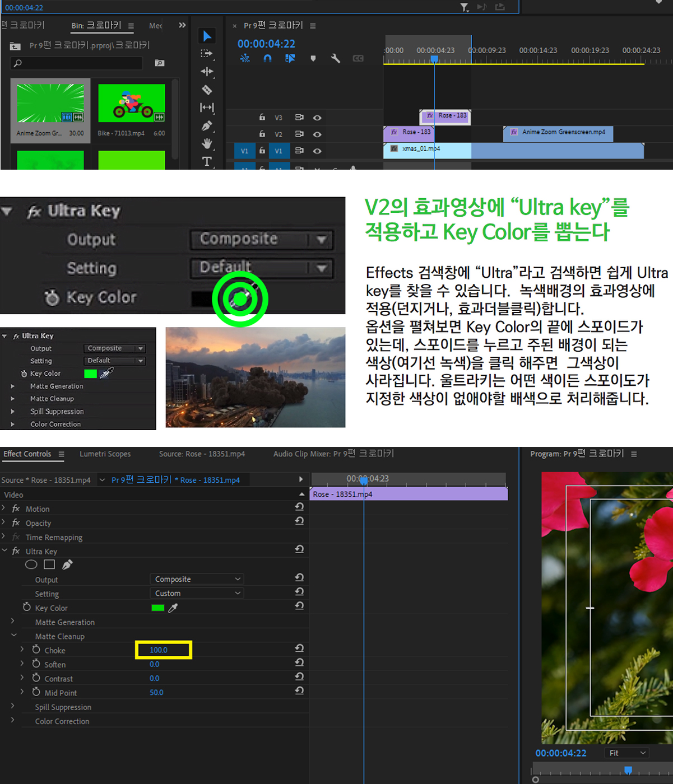The height and width of the screenshot is (784, 673).
Task: Open the Audio Clip Mixer tab
Action: point(333,454)
